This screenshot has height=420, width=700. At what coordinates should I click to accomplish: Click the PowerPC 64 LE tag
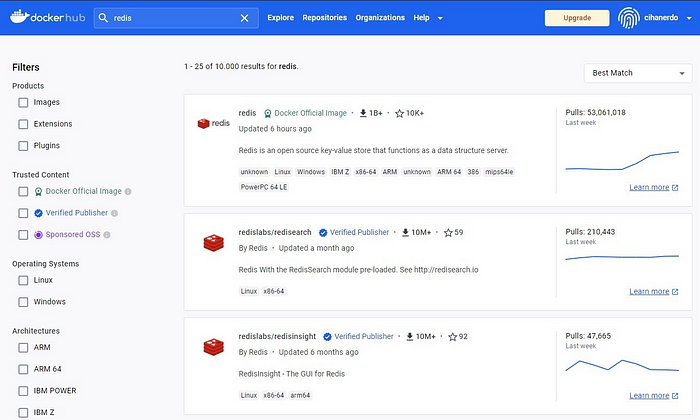264,187
